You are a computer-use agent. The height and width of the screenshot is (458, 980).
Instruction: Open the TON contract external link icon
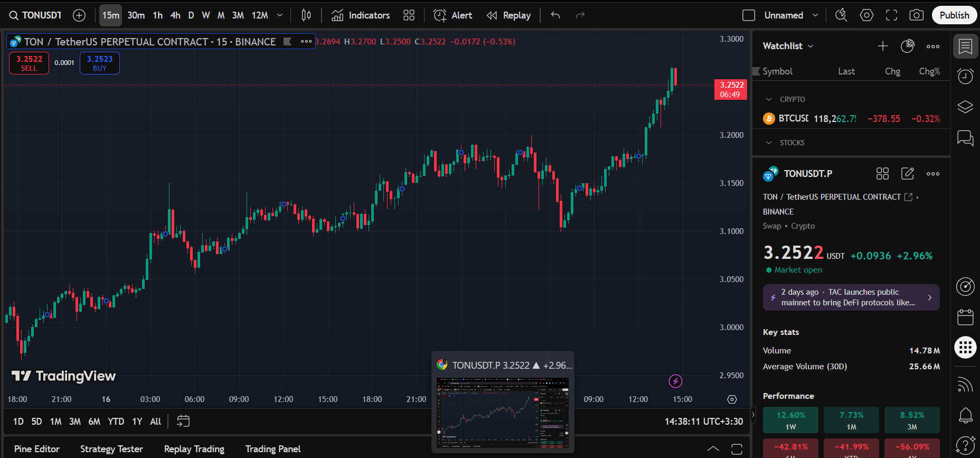(908, 197)
